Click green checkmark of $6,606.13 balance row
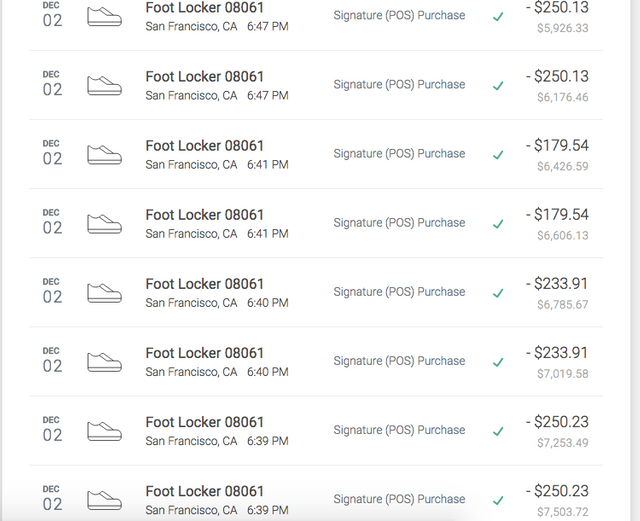Screen dimensions: 640x521 (x=498, y=224)
